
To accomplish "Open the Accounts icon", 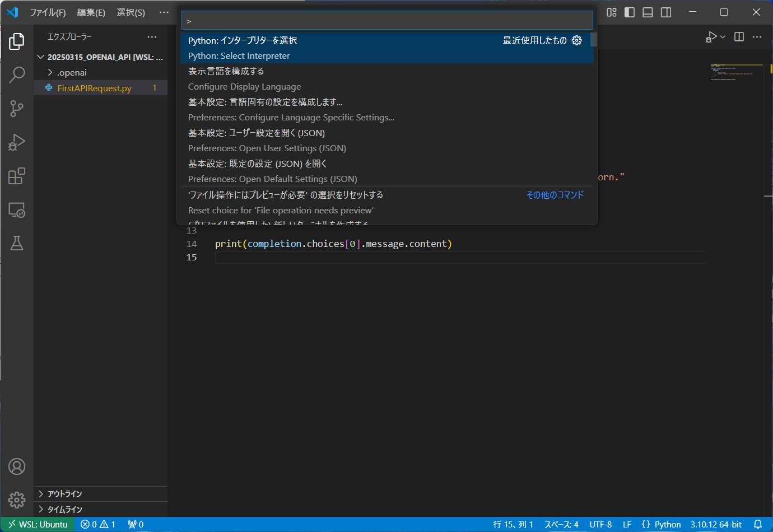I will click(x=17, y=466).
